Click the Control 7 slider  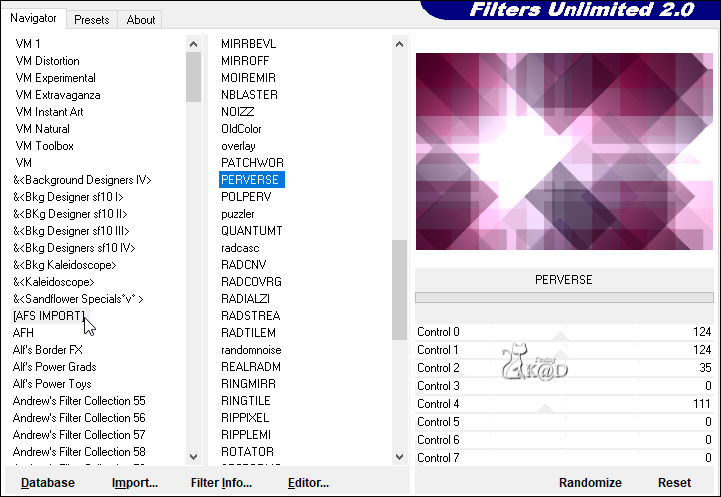564,457
